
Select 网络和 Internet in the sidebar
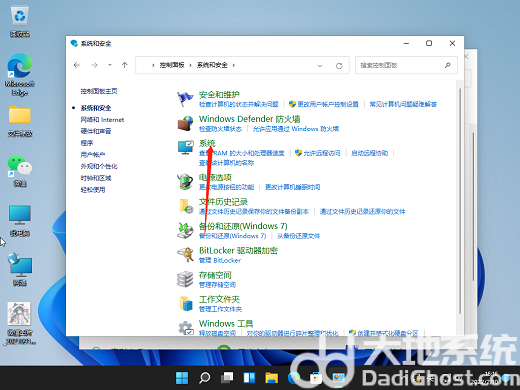tap(102, 120)
